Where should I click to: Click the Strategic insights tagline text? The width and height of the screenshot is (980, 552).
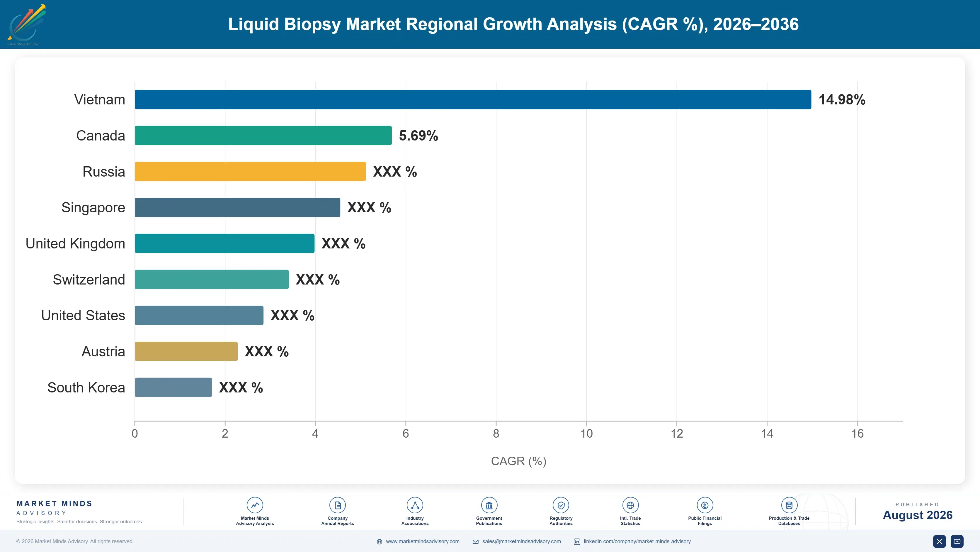[x=79, y=521]
